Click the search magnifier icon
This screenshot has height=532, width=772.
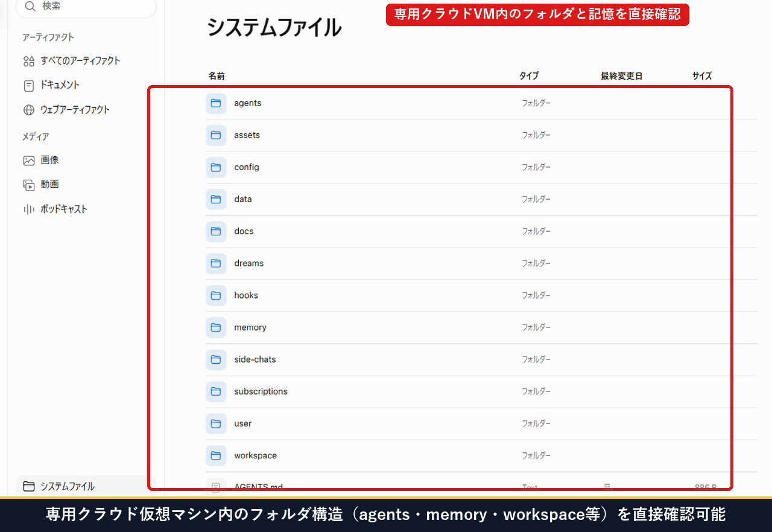(30, 7)
